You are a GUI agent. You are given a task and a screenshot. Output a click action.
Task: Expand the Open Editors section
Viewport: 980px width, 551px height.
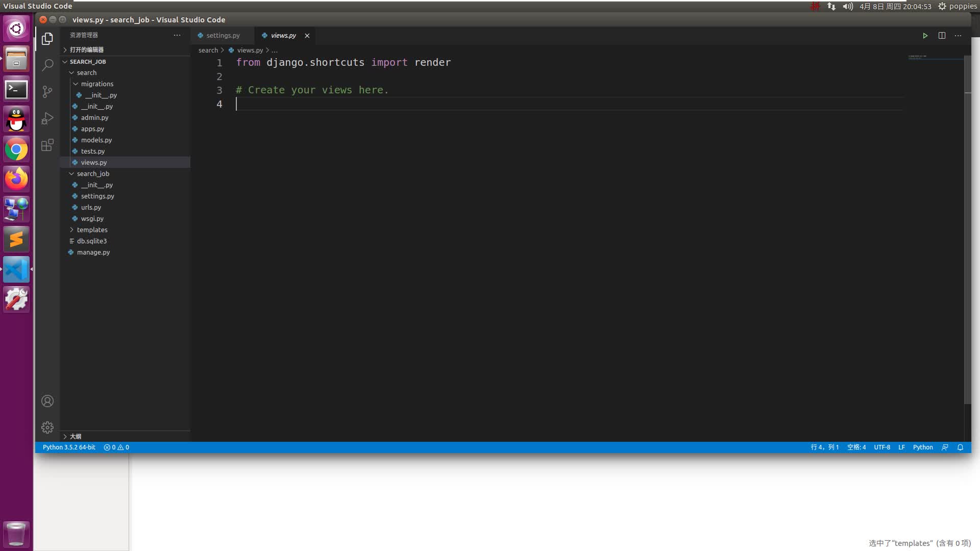(x=125, y=49)
